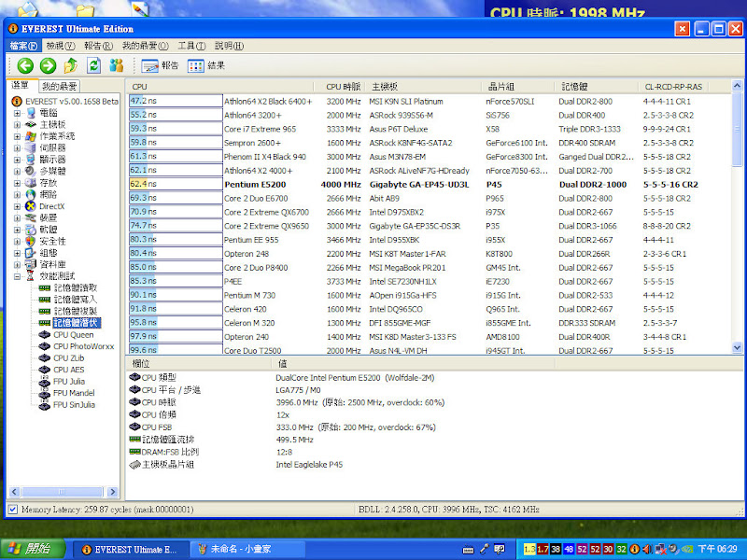This screenshot has width=747, height=560.
Task: Click the green Forward arrow toolbar icon
Action: (48, 65)
